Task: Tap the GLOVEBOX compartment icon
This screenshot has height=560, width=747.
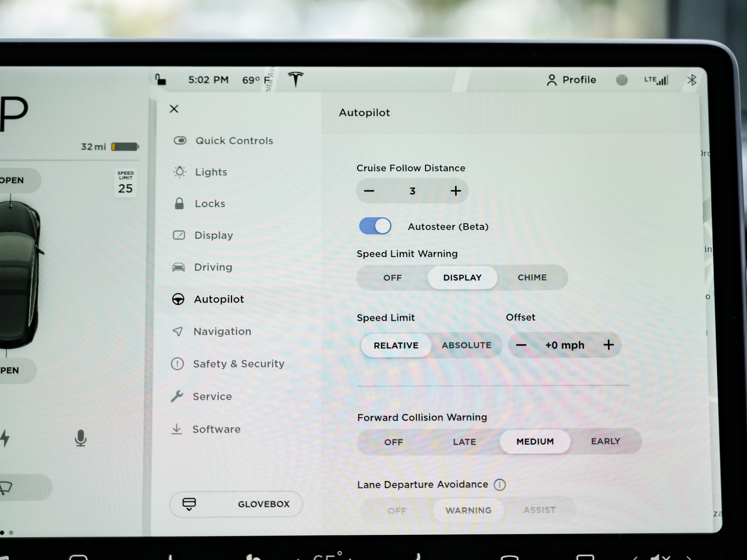Action: click(x=189, y=504)
